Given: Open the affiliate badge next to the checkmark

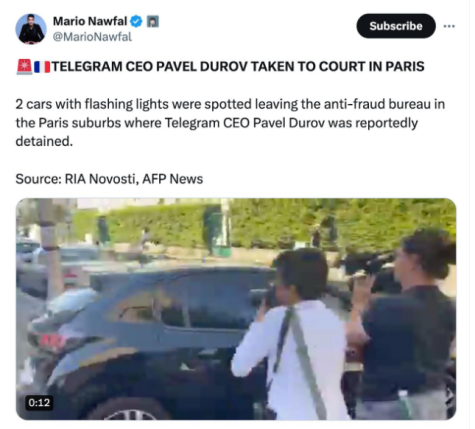Looking at the screenshot, I should pos(153,22).
